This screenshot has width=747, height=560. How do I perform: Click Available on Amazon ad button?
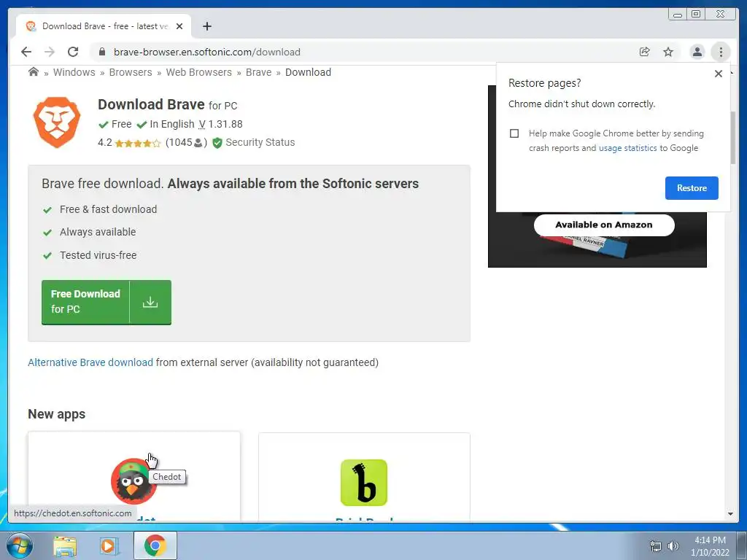(604, 225)
